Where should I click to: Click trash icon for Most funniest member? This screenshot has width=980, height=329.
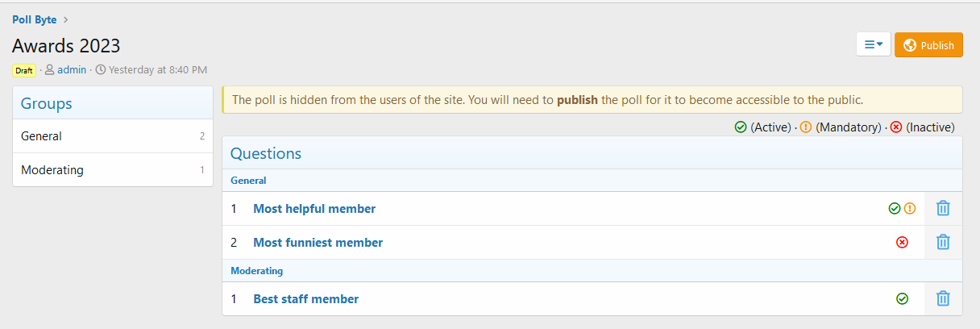click(x=943, y=242)
